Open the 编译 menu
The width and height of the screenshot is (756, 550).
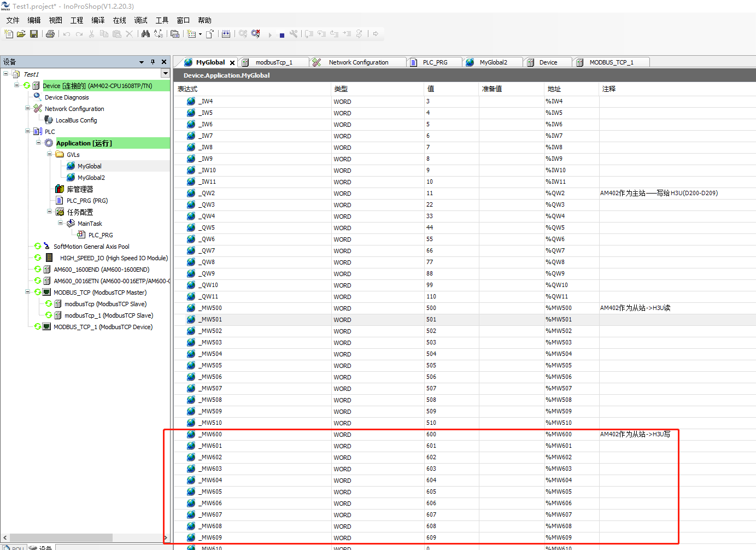(98, 20)
